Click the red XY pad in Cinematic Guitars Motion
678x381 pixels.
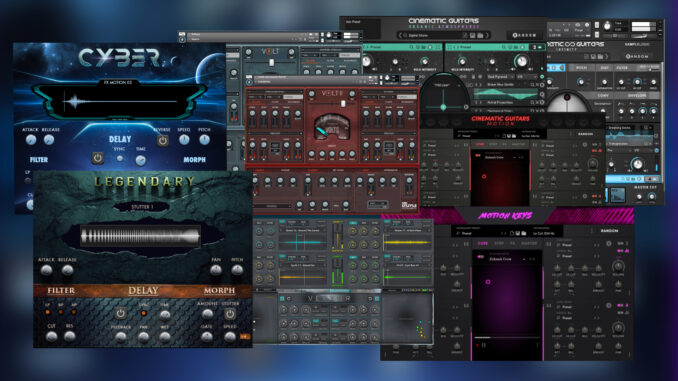[500, 177]
